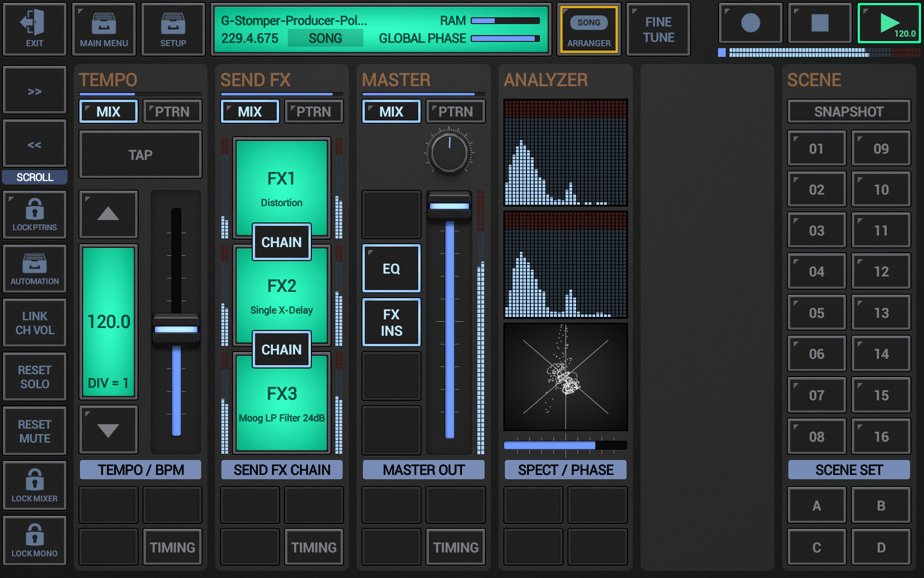Open the Setup screen
The height and width of the screenshot is (578, 924).
[x=172, y=29]
